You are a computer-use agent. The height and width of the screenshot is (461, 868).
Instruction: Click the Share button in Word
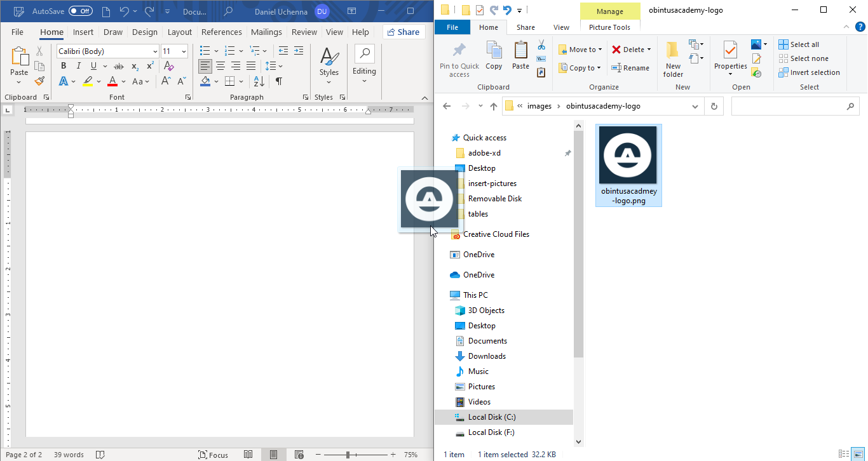tap(403, 32)
